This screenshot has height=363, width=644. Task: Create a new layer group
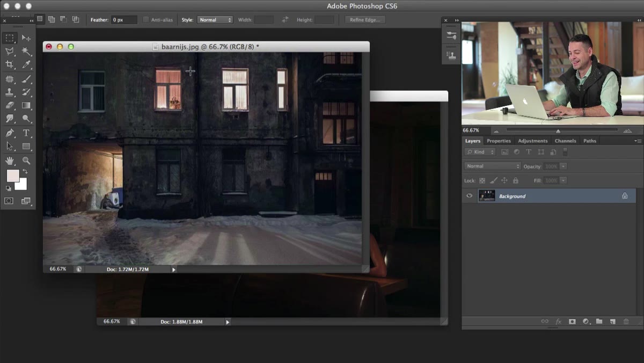pos(599,321)
